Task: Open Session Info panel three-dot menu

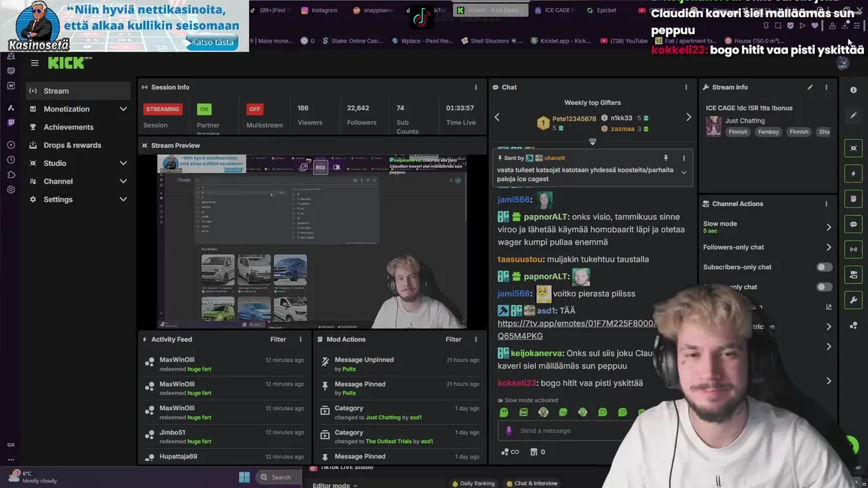Action: pyautogui.click(x=475, y=87)
